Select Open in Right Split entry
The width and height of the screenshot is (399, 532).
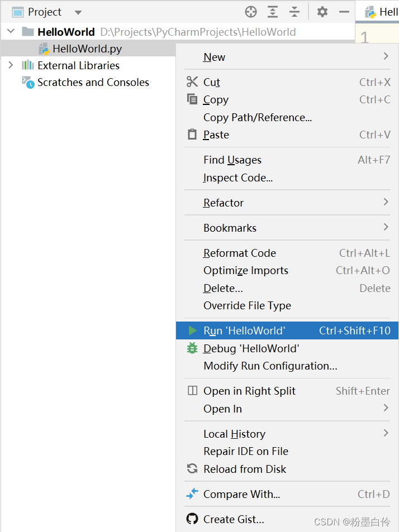pos(287,391)
